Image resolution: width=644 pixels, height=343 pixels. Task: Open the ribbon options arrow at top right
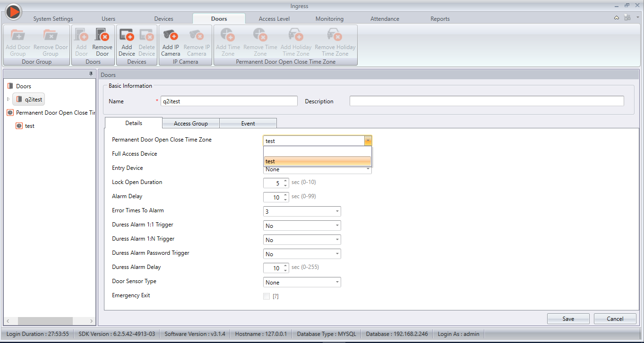tap(637, 18)
